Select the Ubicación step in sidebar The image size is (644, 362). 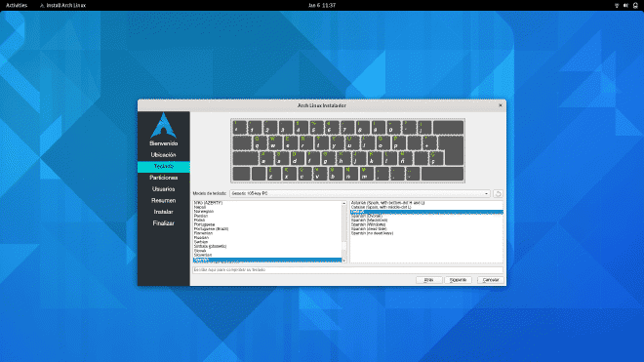(x=164, y=155)
